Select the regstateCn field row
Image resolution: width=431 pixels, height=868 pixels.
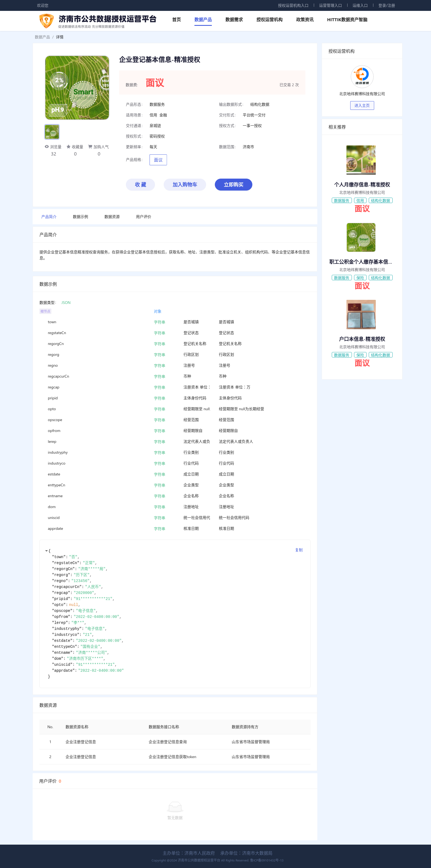pyautogui.click(x=175, y=333)
